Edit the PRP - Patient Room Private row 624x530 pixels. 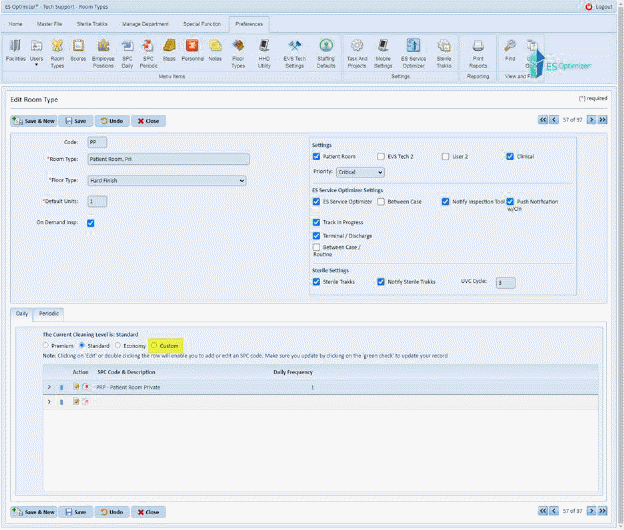point(76,387)
